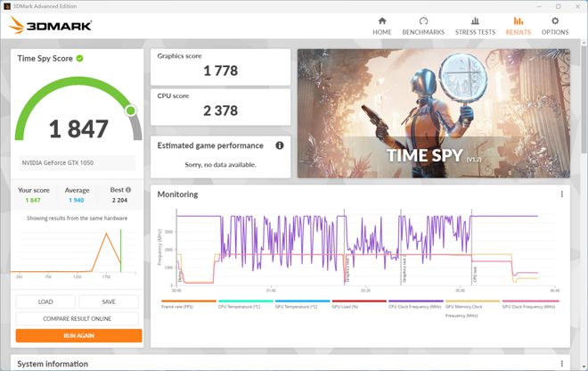The image size is (588, 371).
Task: Go to the HOME section
Action: [x=381, y=26]
